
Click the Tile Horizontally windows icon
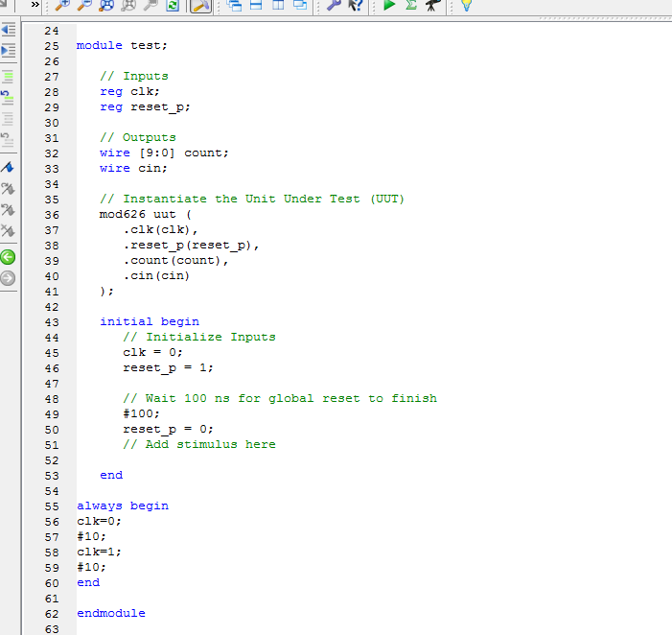coord(256,5)
